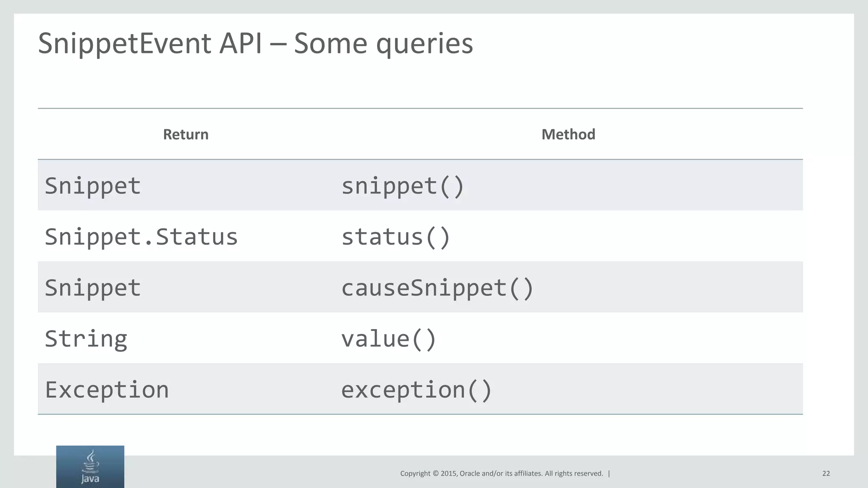Viewport: 868px width, 488px height.
Task: Click the Oracle copyright notice text
Action: pos(501,473)
